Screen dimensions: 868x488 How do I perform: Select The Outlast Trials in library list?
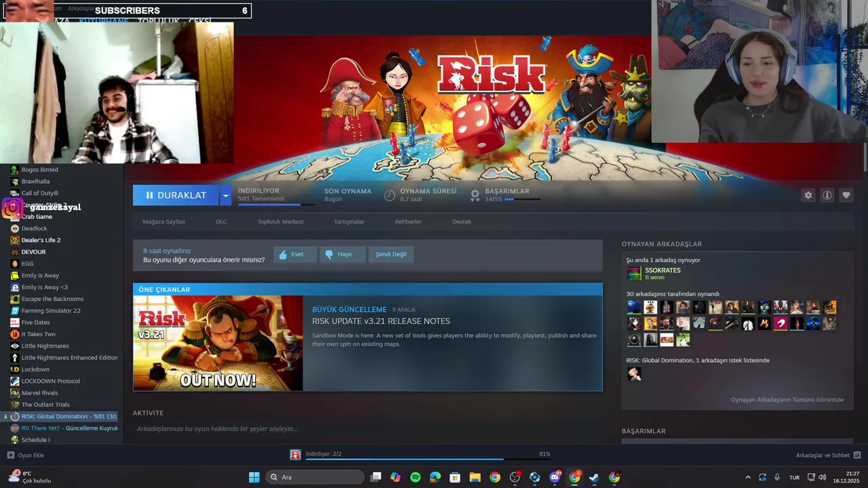point(45,405)
